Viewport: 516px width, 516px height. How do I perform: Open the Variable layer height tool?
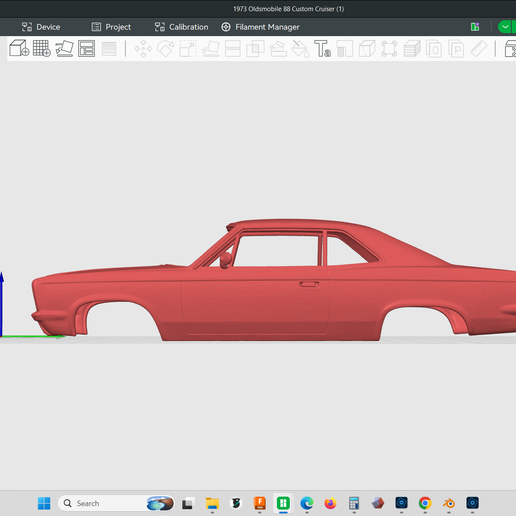109,49
